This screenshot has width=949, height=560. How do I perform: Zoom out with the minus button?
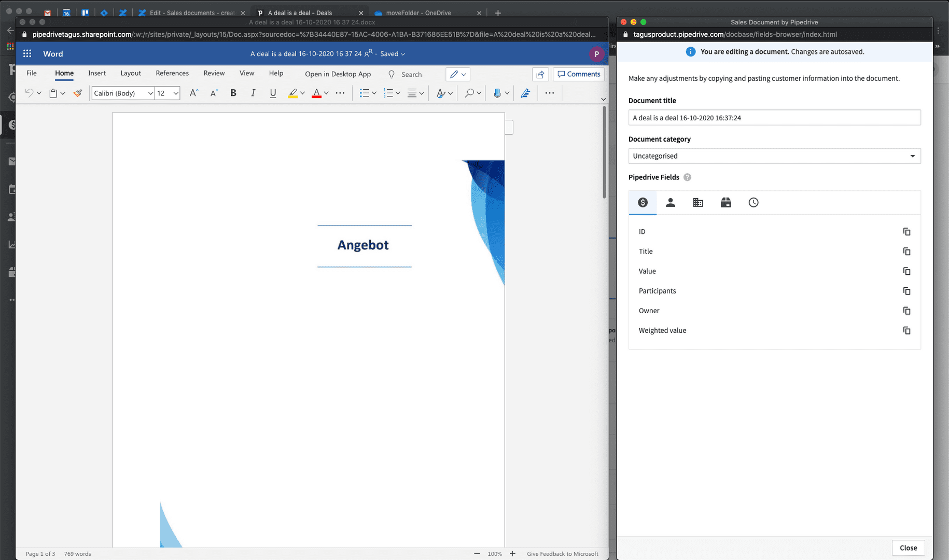coord(477,554)
